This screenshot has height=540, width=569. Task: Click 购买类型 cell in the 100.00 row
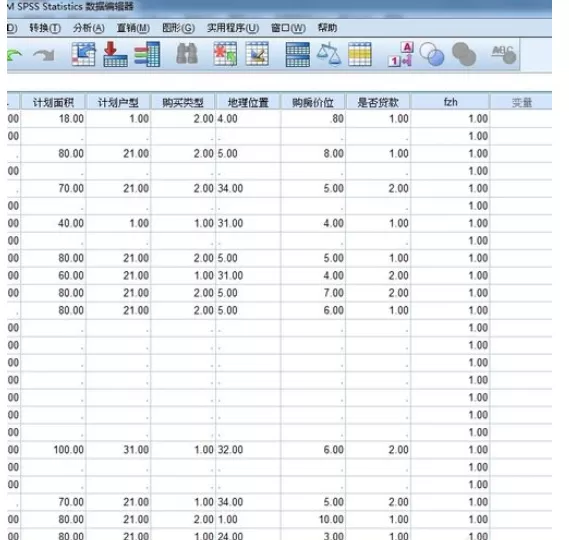(x=183, y=450)
